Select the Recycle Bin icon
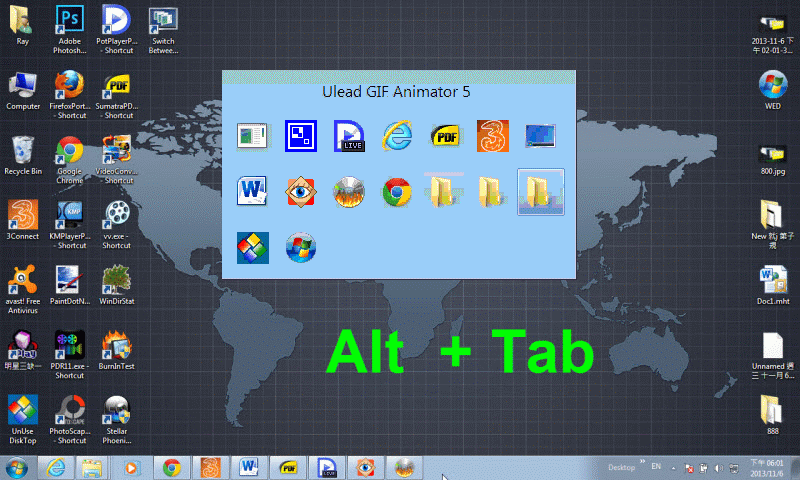Image resolution: width=800 pixels, height=480 pixels. (23, 156)
